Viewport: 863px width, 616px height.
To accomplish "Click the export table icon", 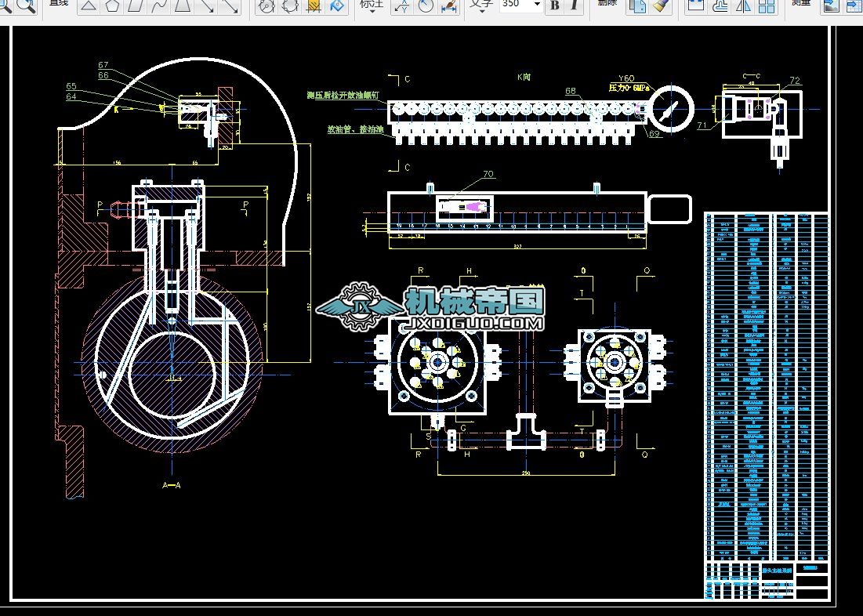I will point(854,5).
